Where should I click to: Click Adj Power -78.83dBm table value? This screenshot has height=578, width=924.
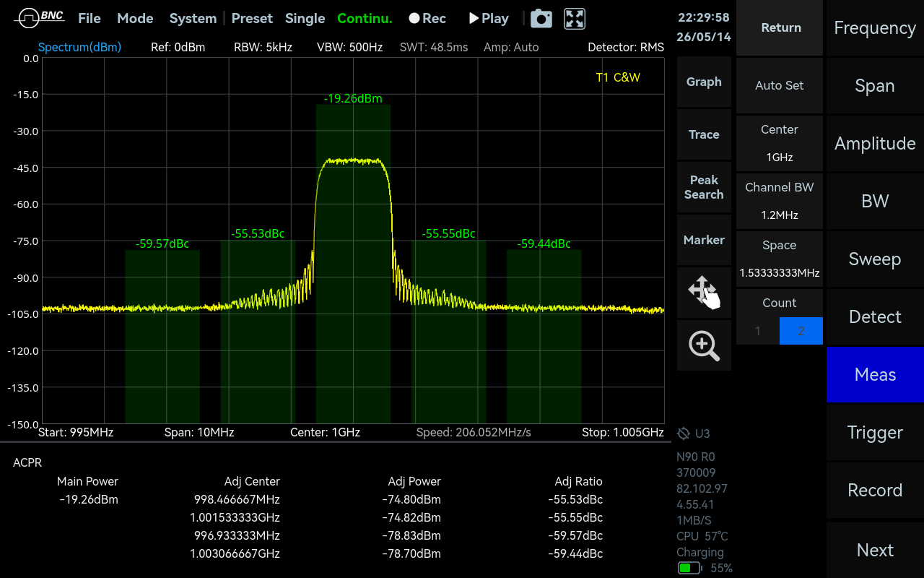click(411, 535)
